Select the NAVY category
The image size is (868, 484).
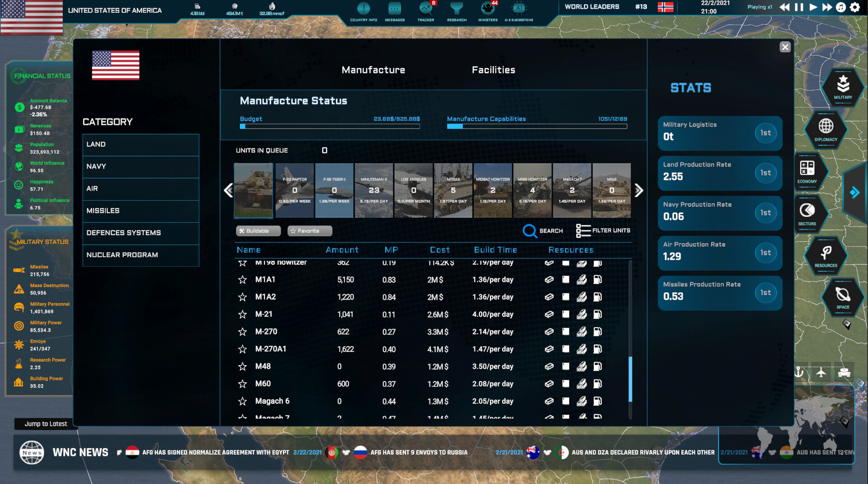[x=141, y=166]
